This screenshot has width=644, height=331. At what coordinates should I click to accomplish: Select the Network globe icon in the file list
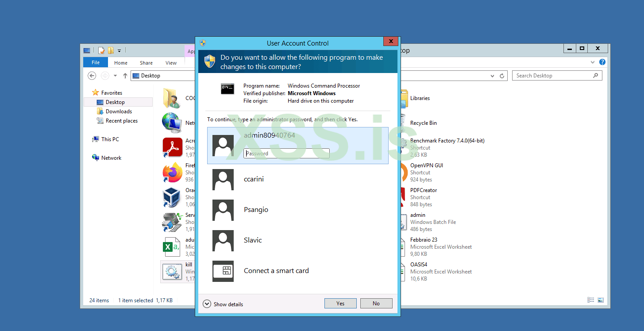click(172, 123)
